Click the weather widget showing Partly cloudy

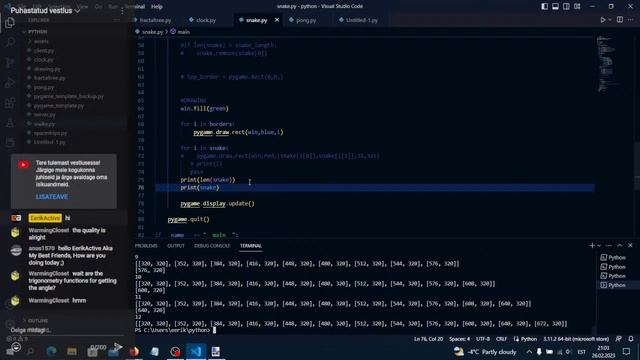(x=485, y=351)
